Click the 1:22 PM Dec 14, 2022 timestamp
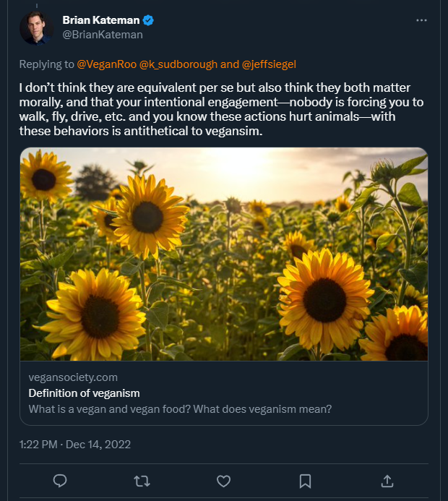Image resolution: width=448 pixels, height=501 pixels. (x=75, y=444)
